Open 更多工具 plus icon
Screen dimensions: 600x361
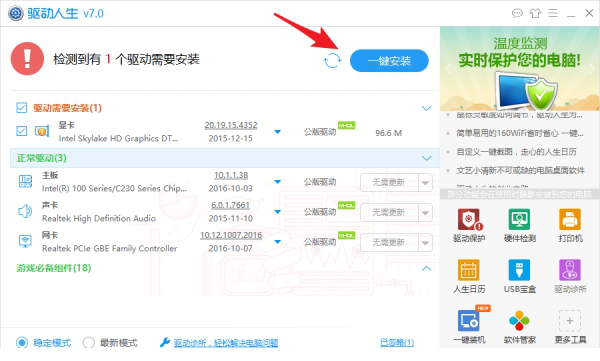[x=570, y=321]
